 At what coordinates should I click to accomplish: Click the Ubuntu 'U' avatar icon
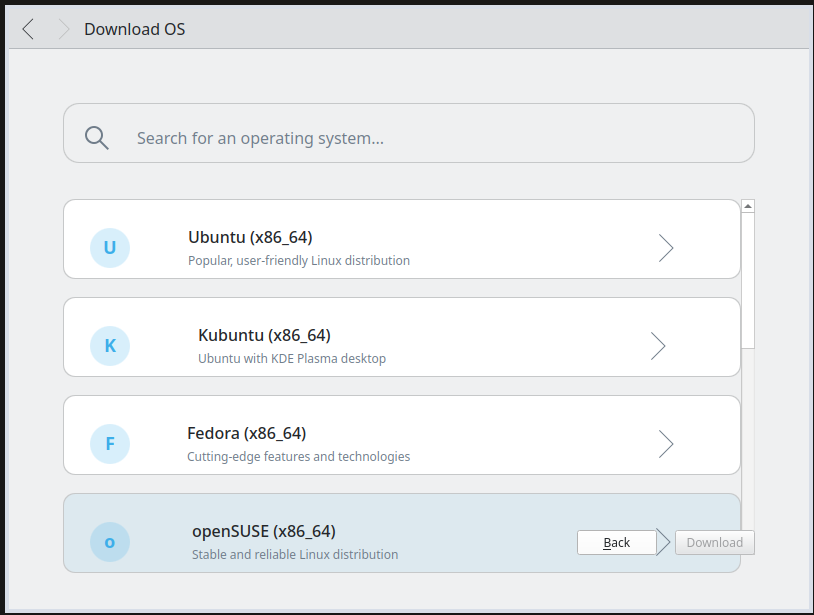110,248
